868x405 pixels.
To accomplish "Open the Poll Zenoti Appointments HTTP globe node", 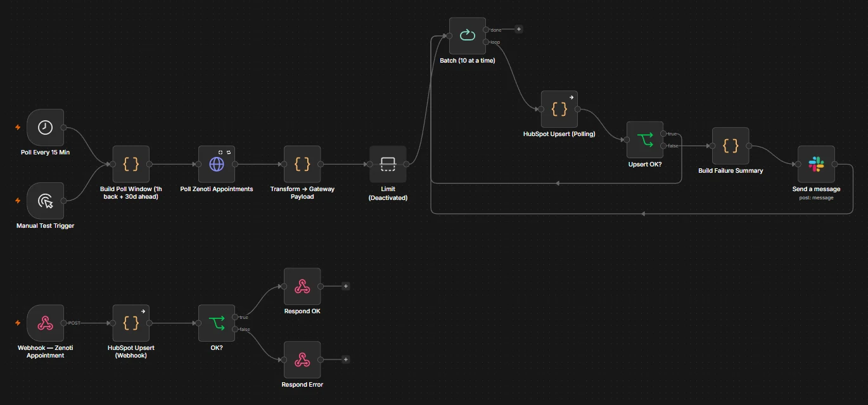I will (x=217, y=164).
